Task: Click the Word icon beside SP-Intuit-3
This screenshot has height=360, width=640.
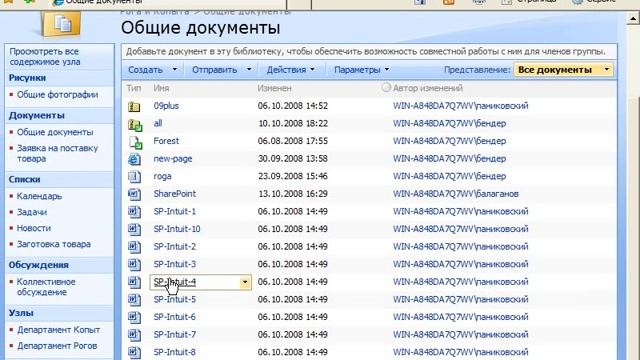Action: 134,264
